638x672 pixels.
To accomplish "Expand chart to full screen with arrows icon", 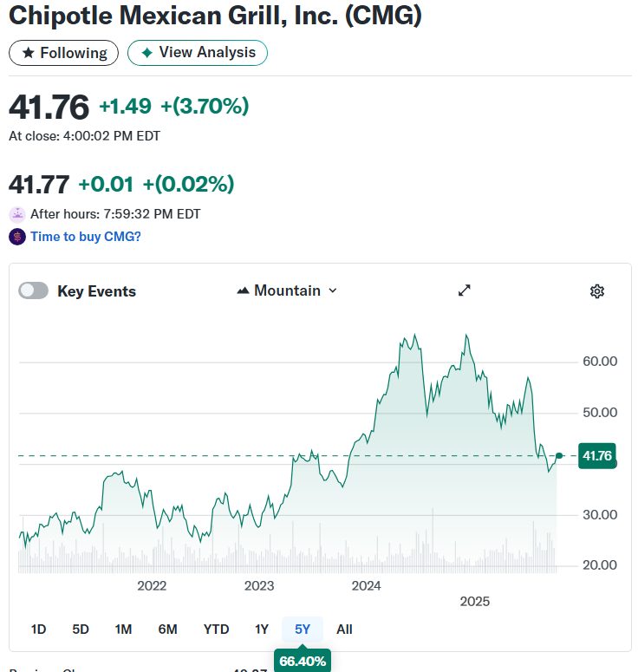I will [464, 290].
